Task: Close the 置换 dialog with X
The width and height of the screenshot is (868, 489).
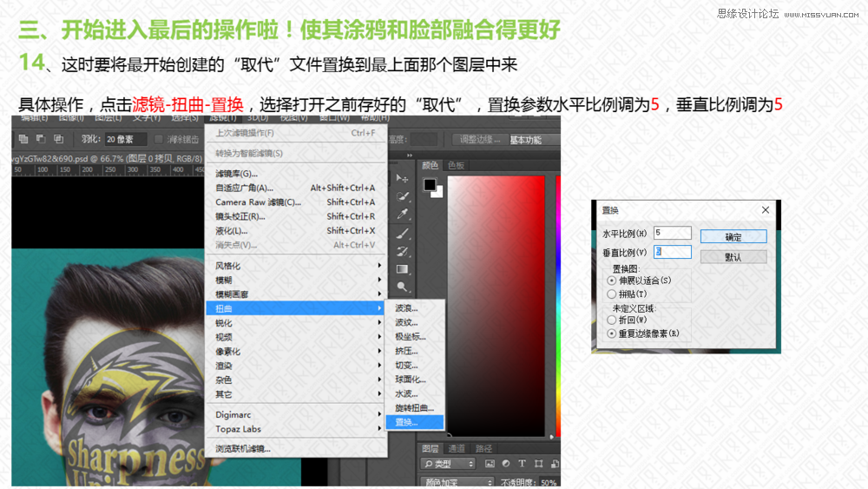Action: [766, 210]
